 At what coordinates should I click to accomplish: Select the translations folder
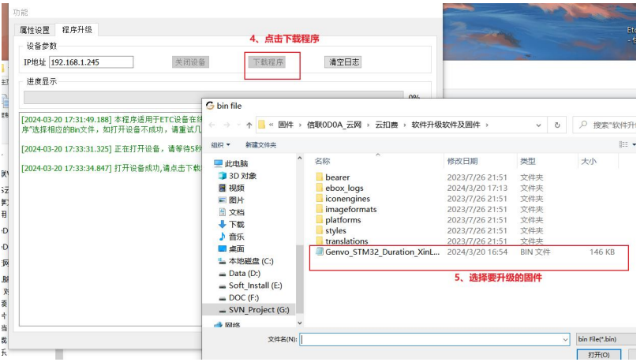(346, 241)
